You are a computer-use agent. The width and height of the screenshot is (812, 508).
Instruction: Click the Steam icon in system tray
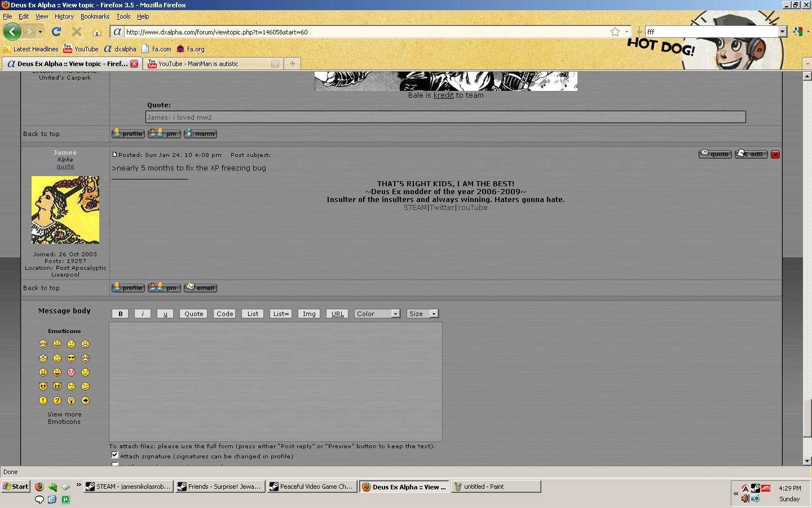coord(755,488)
